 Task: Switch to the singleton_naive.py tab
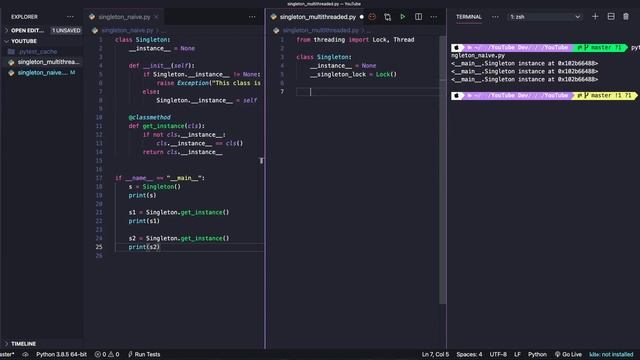(124, 17)
